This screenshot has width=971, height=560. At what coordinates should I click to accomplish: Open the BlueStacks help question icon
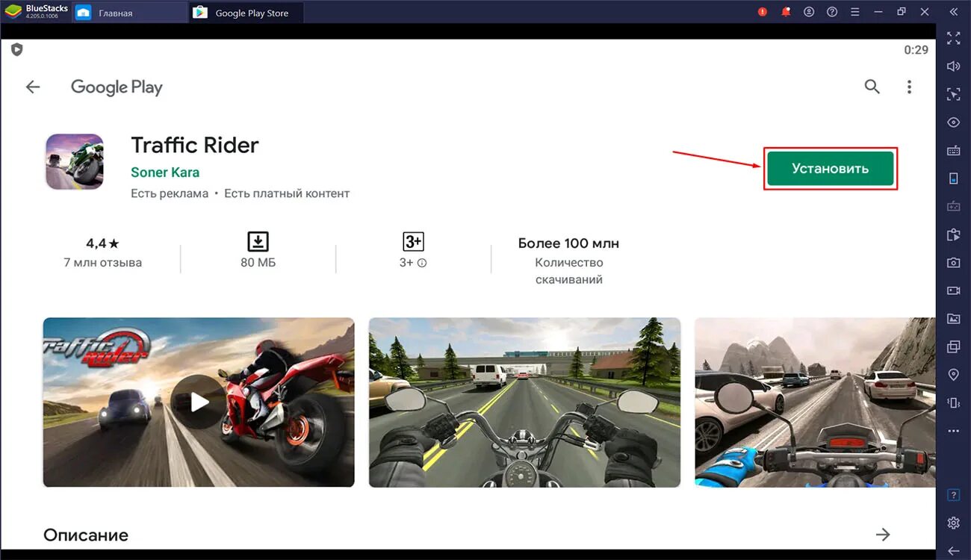[x=832, y=12]
